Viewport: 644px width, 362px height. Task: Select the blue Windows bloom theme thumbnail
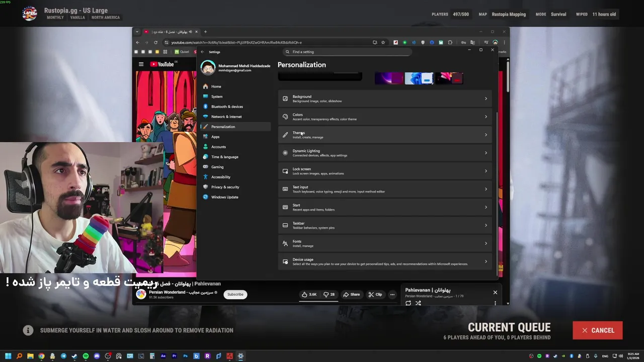click(419, 78)
